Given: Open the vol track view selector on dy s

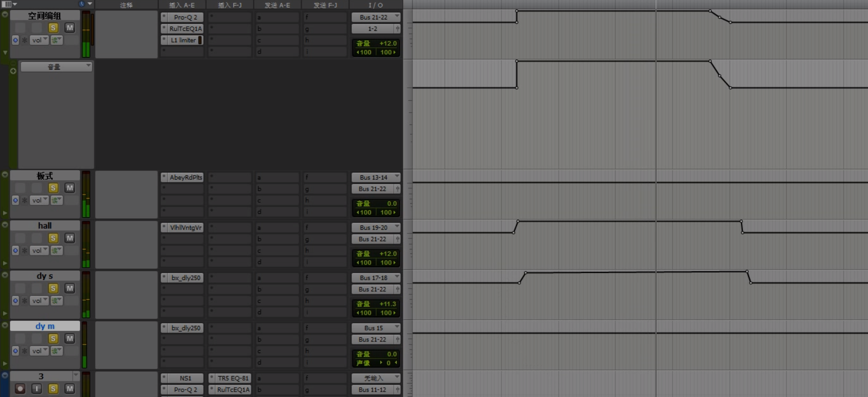Looking at the screenshot, I should point(39,301).
